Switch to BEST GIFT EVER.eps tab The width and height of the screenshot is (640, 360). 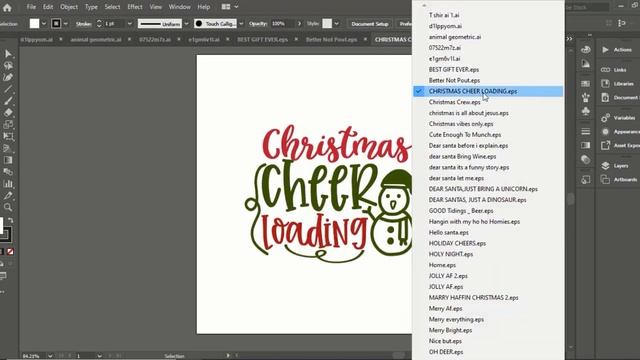pyautogui.click(x=262, y=40)
